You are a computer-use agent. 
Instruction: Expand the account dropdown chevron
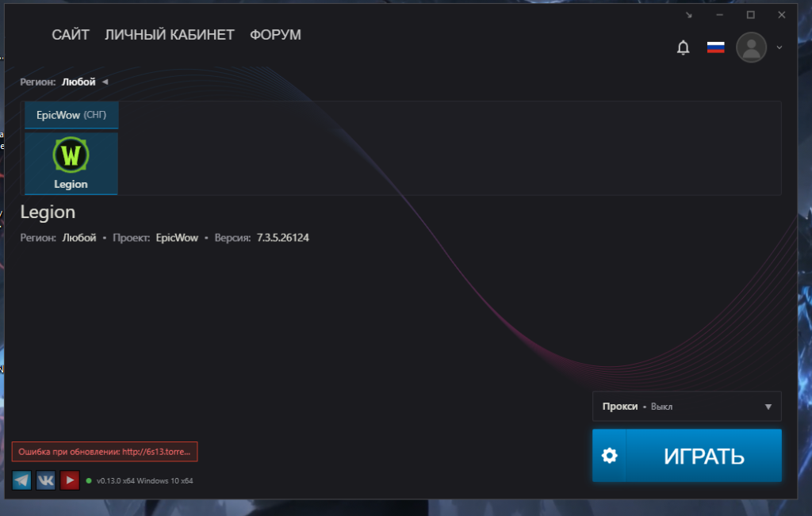point(779,48)
